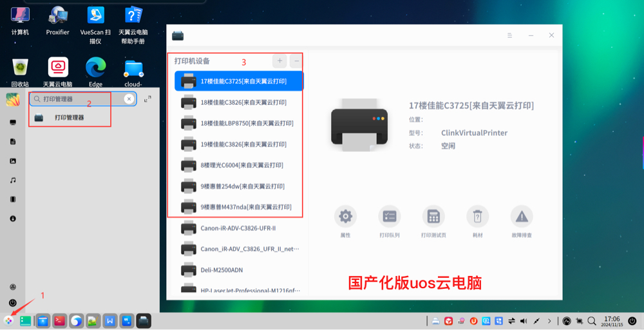Open the blue quote-mark taskbar icon

point(127,320)
